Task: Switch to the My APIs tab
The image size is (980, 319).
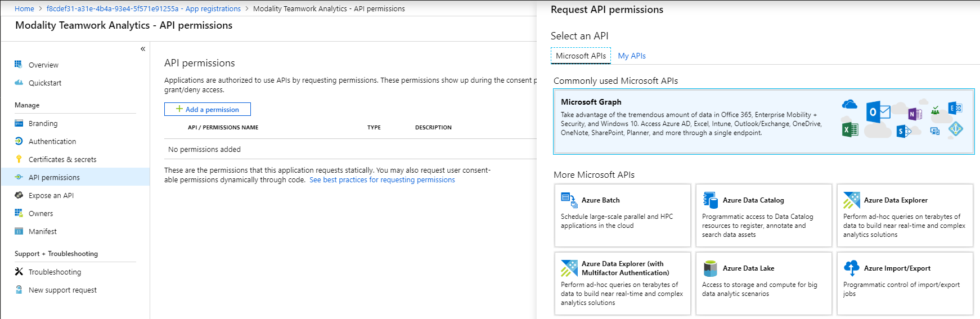Action: [632, 56]
